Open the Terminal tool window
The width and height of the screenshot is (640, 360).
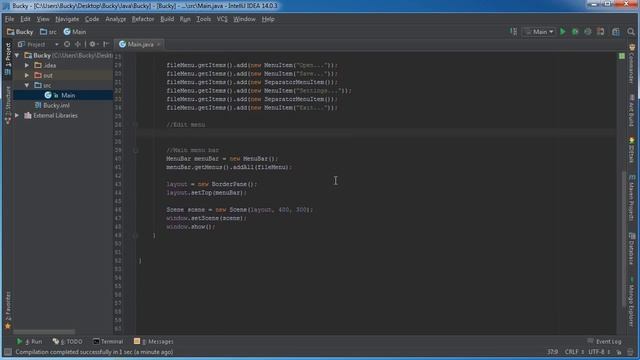(108, 341)
